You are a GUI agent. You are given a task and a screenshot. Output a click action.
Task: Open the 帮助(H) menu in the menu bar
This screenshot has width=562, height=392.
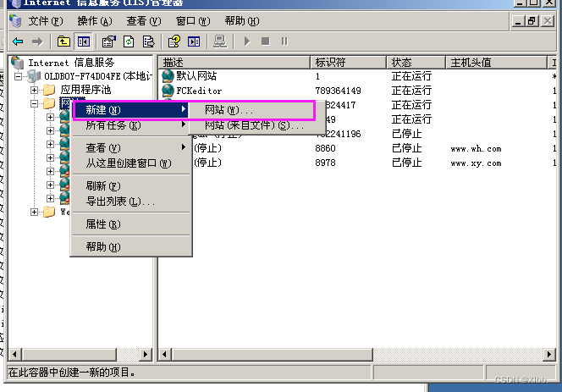tap(242, 21)
